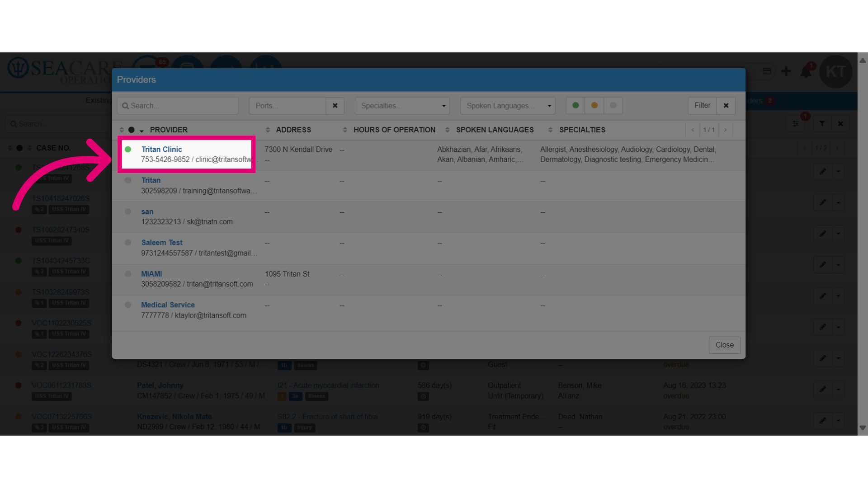Open the MIAMI provider link
The image size is (868, 488).
151,274
